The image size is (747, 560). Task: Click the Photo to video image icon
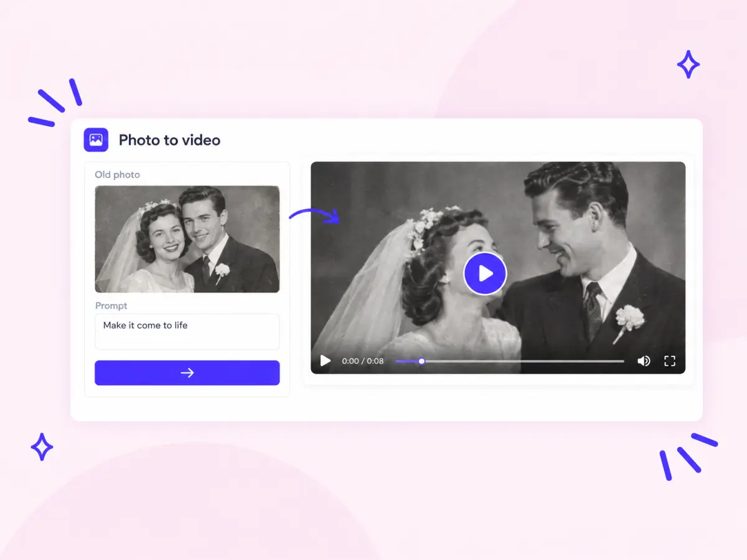[x=96, y=139]
